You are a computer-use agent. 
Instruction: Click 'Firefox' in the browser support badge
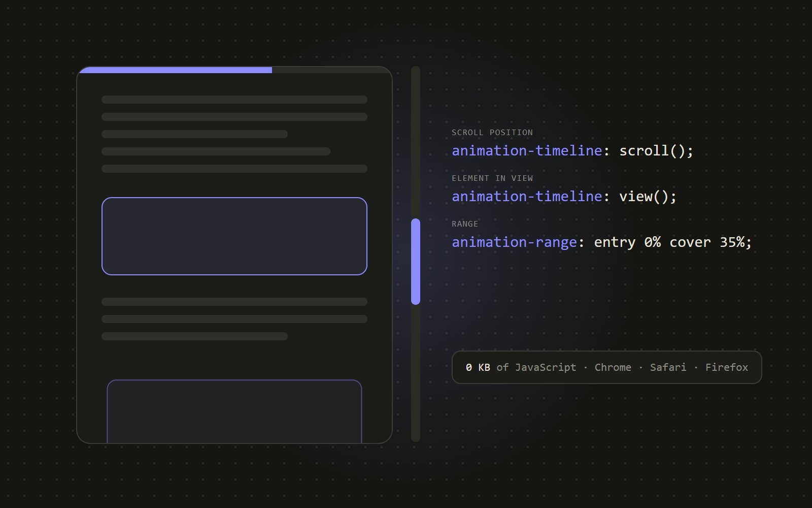(727, 367)
